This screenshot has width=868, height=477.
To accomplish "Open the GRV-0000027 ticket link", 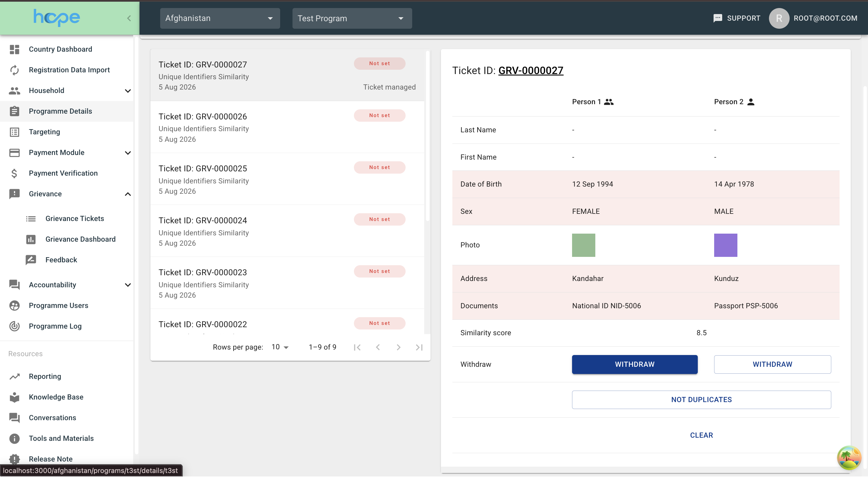I will tap(531, 70).
